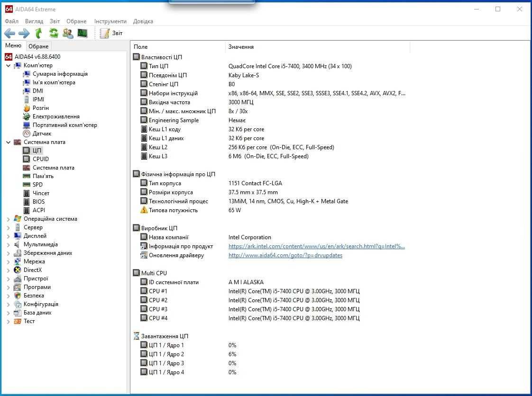Click the Безпека shield icon
The image size is (532, 396).
[17, 296]
